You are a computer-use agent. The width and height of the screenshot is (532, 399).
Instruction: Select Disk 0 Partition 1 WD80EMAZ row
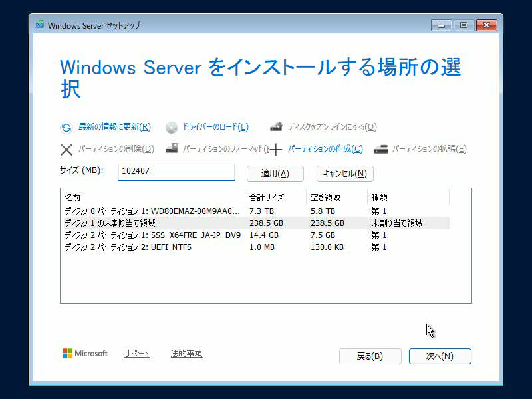[x=152, y=211]
